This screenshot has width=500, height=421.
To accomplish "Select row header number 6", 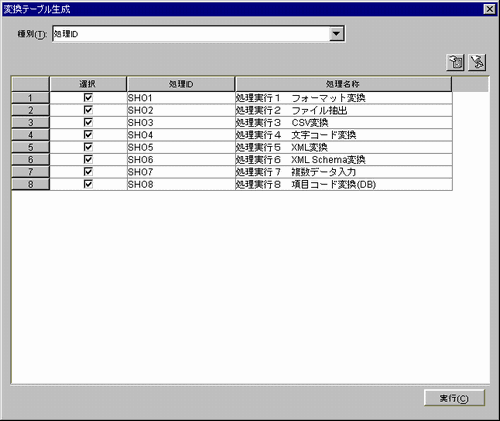I will tap(30, 160).
